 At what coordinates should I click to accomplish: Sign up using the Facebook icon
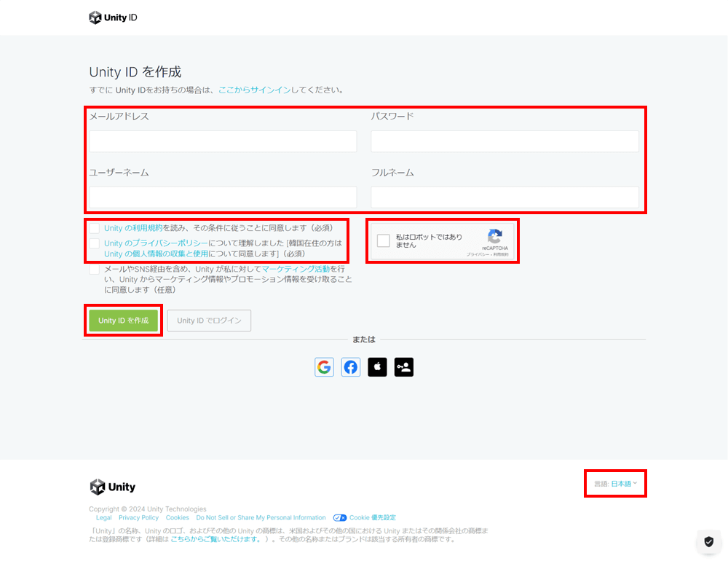coord(351,367)
